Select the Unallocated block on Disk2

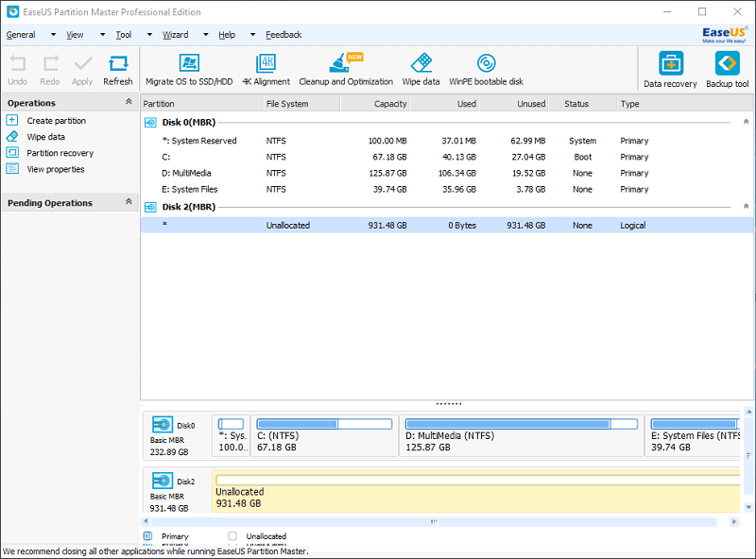(x=476, y=492)
